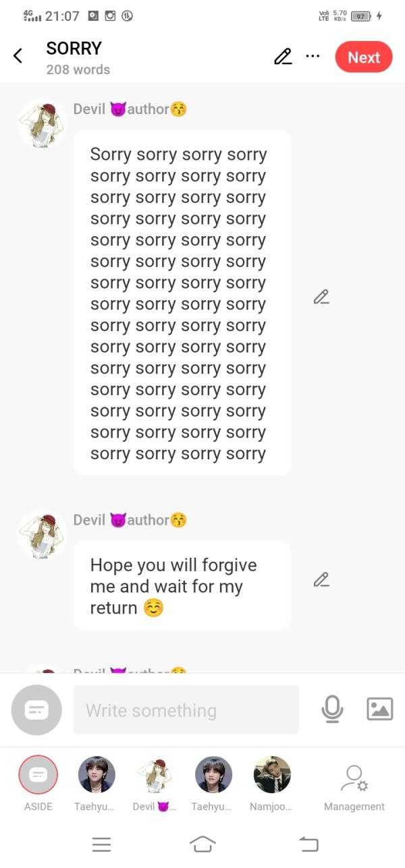Go back using the top-left arrow
This screenshot has width=405, height=868.
18,56
